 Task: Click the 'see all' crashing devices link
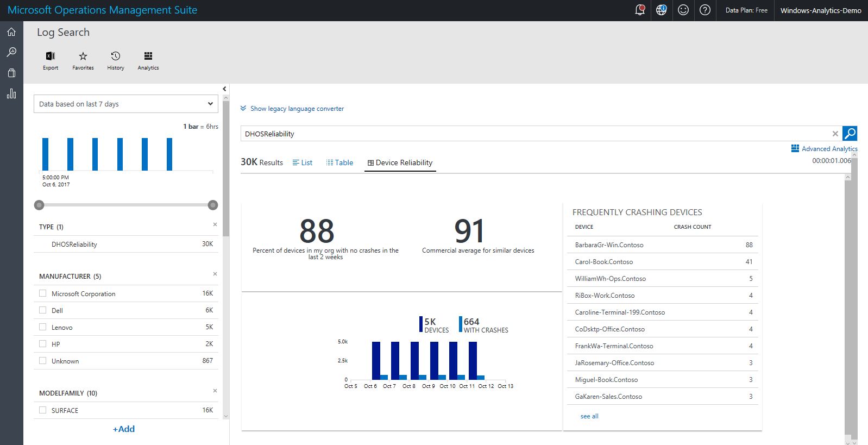click(x=589, y=416)
